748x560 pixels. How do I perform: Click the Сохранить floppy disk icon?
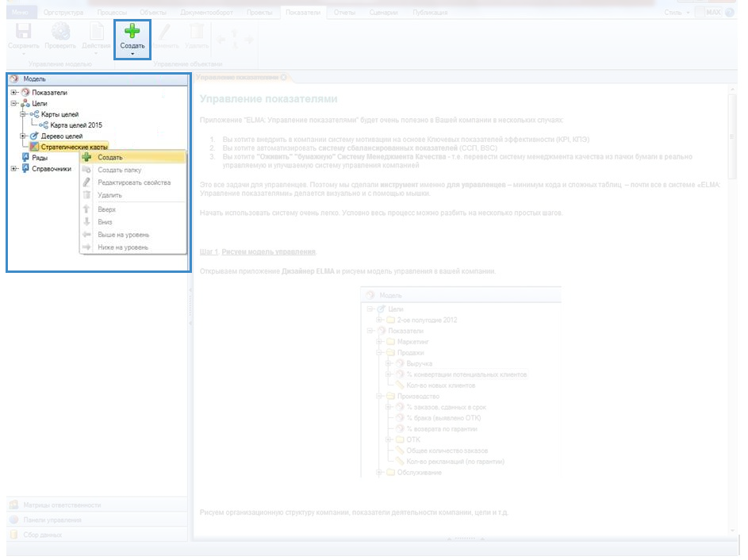click(x=24, y=32)
